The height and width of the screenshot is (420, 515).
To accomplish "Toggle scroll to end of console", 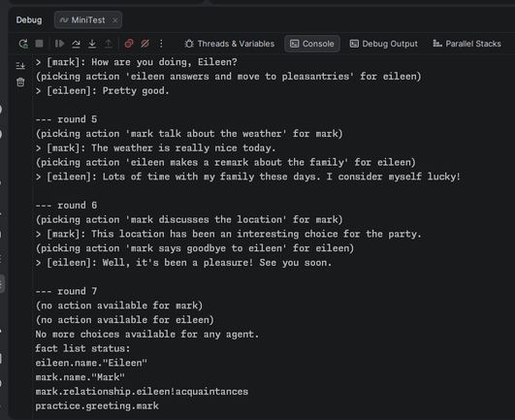I will tap(20, 66).
